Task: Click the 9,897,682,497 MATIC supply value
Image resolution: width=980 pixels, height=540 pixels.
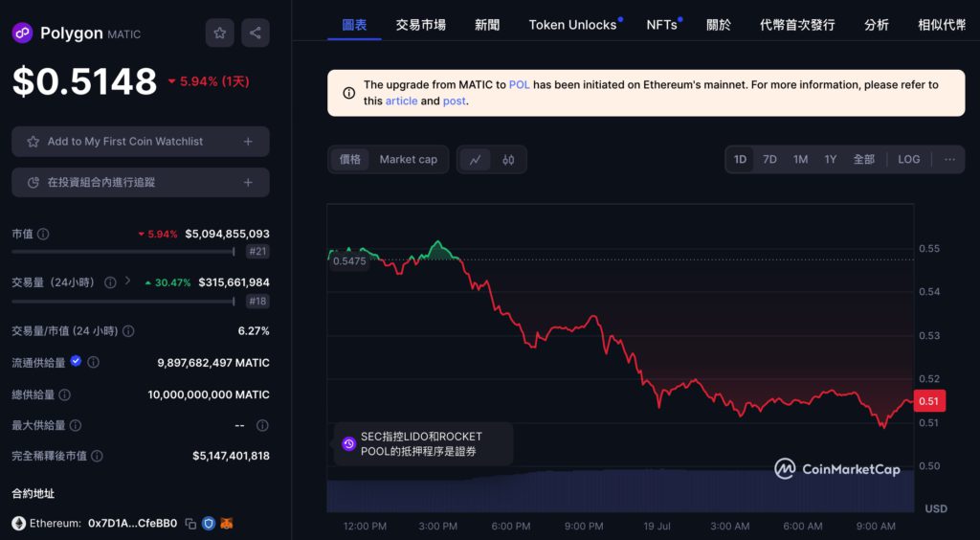Action: pos(213,363)
